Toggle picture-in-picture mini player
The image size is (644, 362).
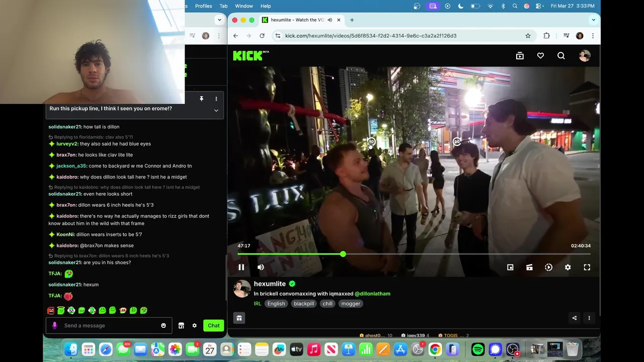pos(510,267)
